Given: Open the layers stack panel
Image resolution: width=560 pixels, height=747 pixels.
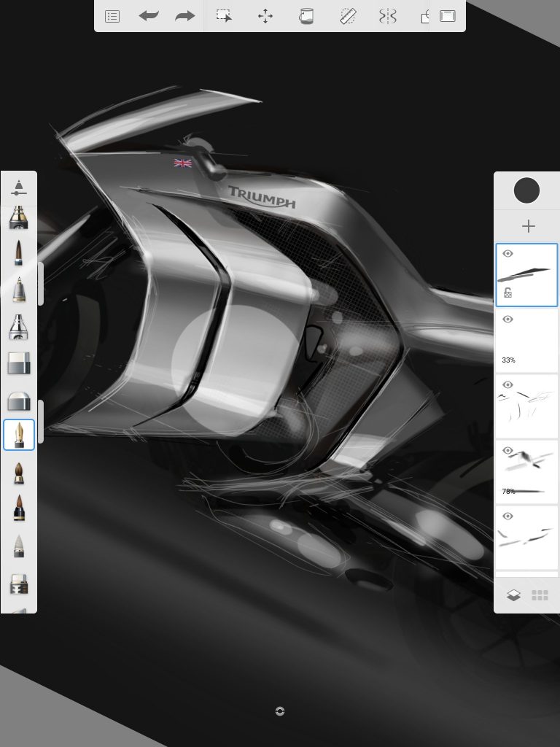Looking at the screenshot, I should tap(513, 595).
